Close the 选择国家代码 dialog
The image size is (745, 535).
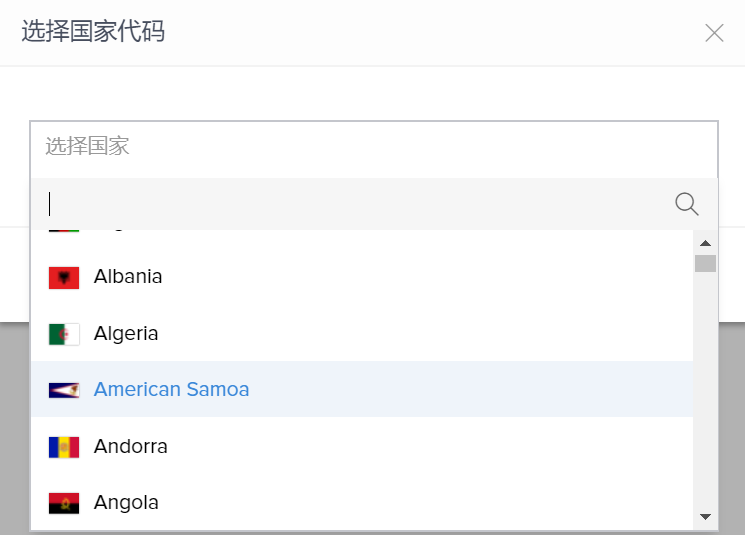(x=714, y=33)
